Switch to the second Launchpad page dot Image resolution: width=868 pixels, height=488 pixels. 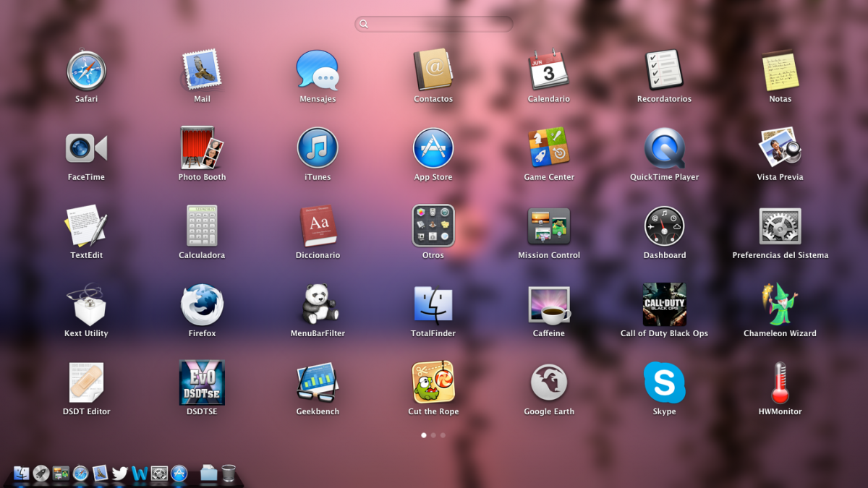433,435
